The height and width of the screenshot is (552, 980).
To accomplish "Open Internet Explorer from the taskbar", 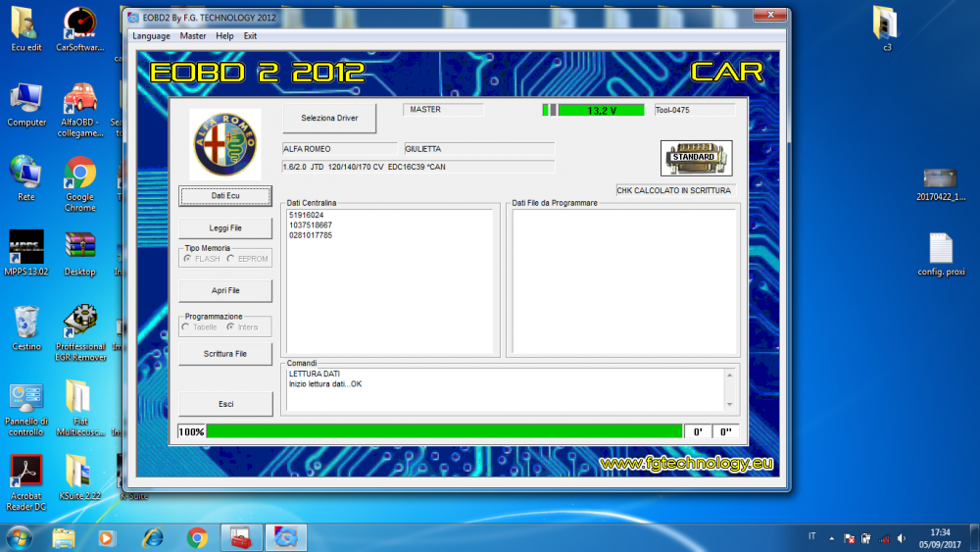I will (x=153, y=538).
